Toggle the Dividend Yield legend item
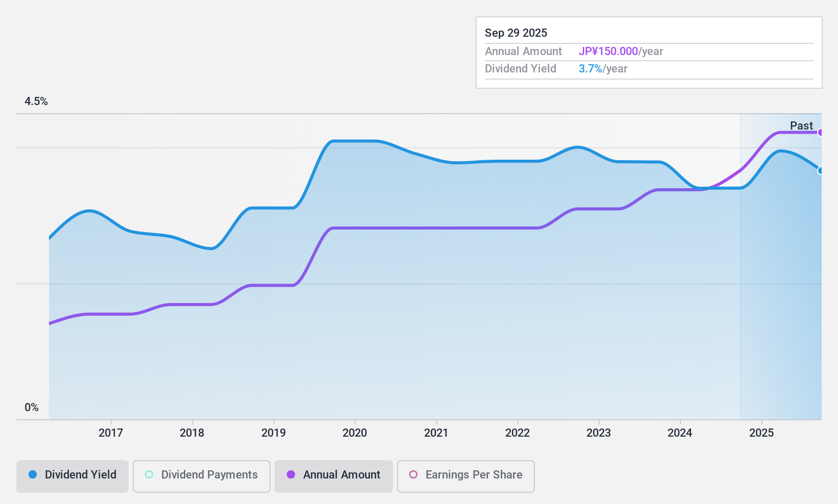The width and height of the screenshot is (838, 504). point(72,475)
